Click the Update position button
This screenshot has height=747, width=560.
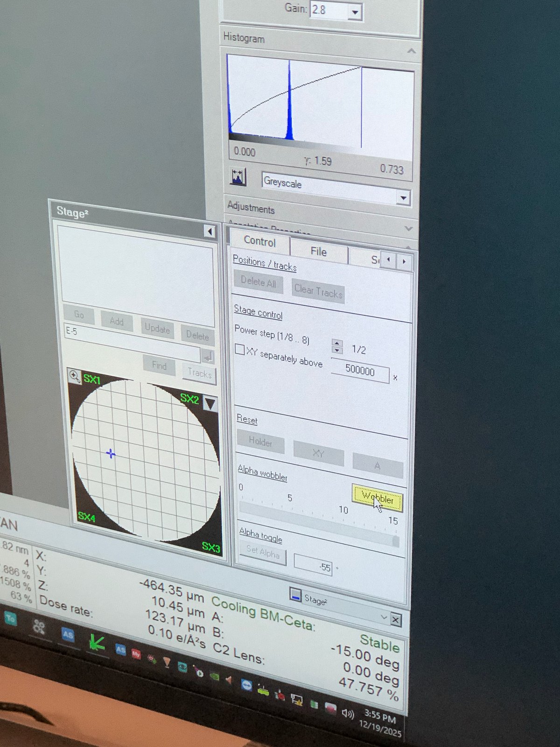pos(157,329)
